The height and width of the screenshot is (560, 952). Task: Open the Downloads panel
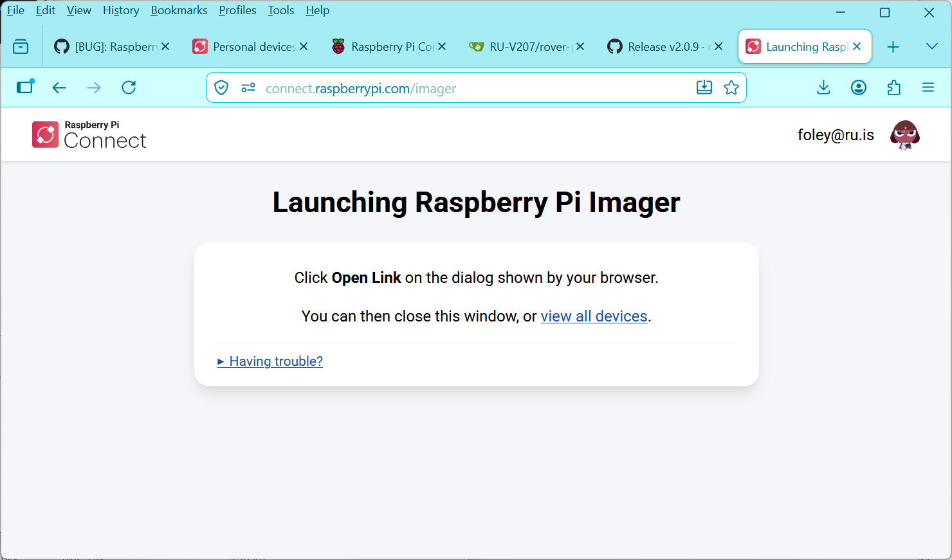[x=823, y=87]
